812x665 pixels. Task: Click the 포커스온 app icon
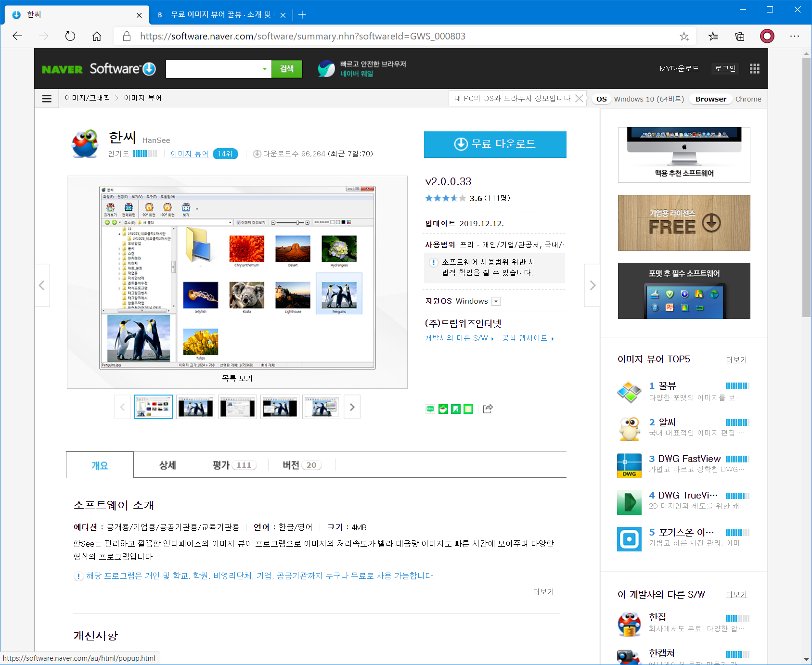point(629,539)
